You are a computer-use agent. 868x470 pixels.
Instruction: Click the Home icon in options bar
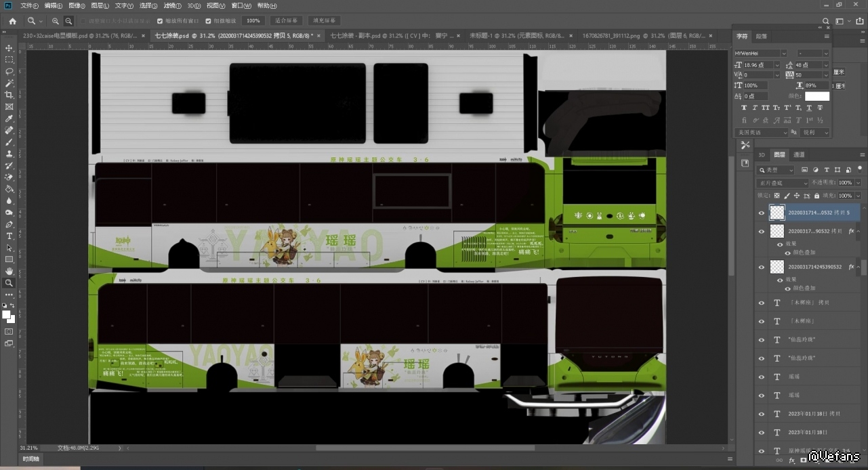pyautogui.click(x=12, y=21)
